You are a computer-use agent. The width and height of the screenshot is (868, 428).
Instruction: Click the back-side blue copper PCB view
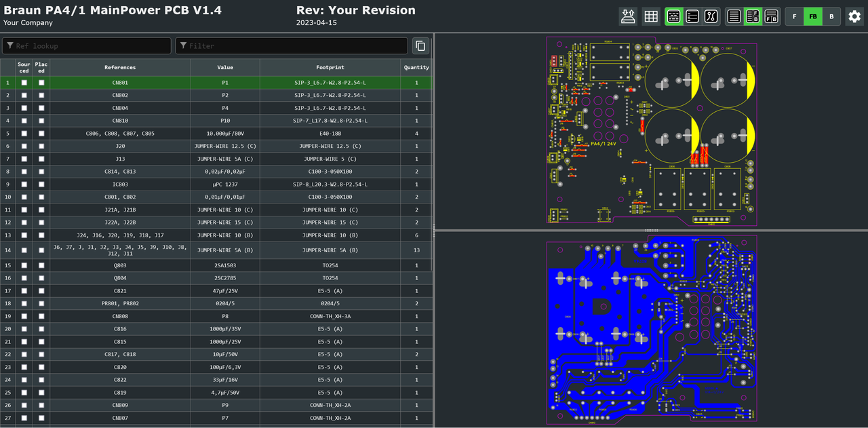[652, 328]
